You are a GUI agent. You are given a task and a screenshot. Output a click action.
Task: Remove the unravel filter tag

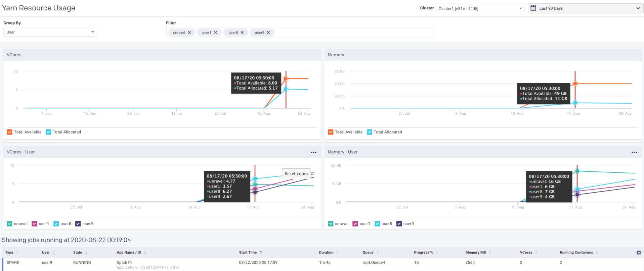pos(189,33)
